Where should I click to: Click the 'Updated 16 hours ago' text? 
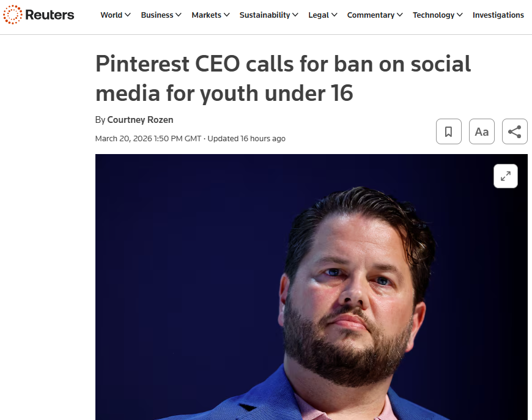point(246,139)
